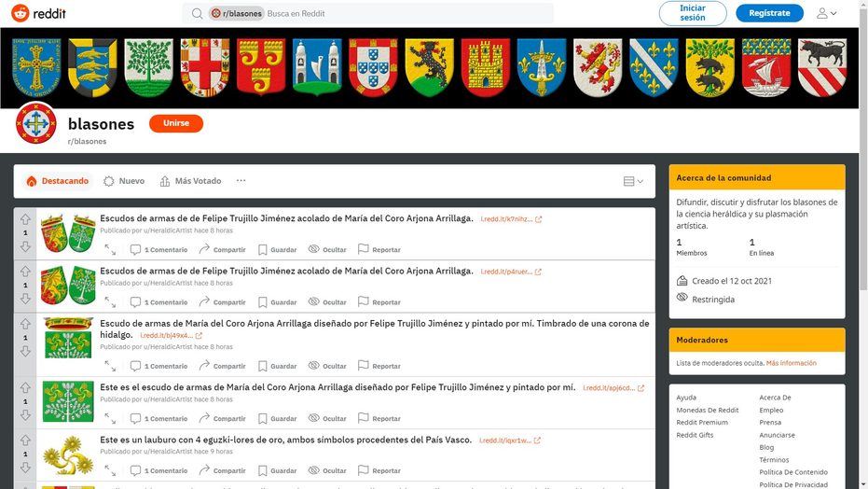Remove r/blasones search scope chip

(x=237, y=13)
